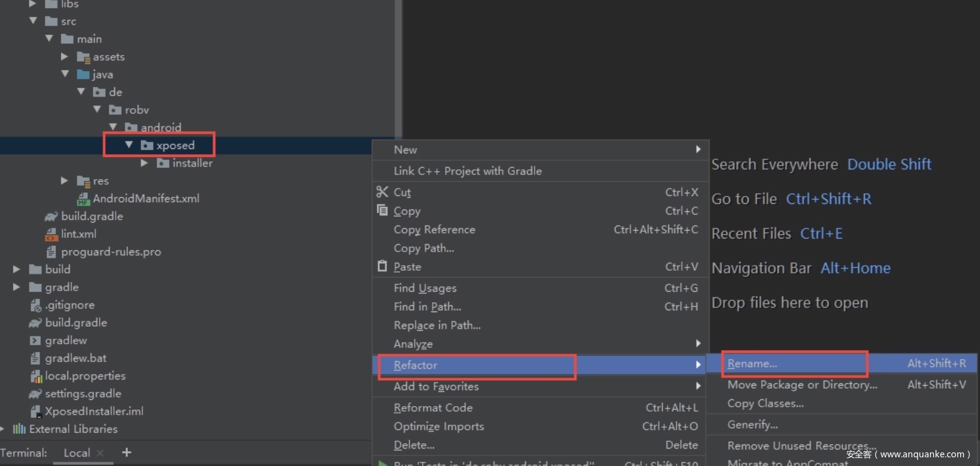The width and height of the screenshot is (980, 466).
Task: Close the Local terminal tab
Action: 100,453
